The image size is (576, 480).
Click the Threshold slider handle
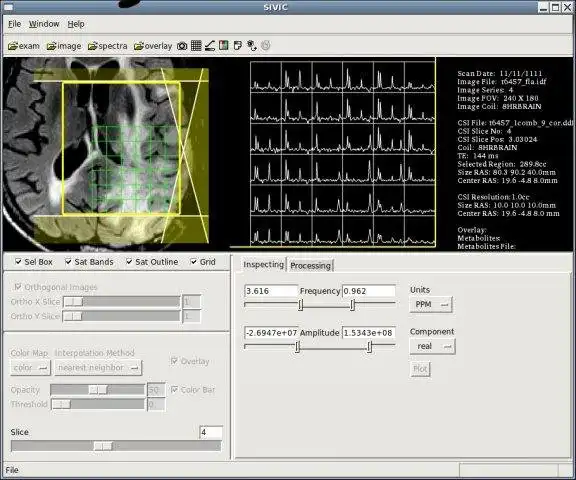pos(61,404)
